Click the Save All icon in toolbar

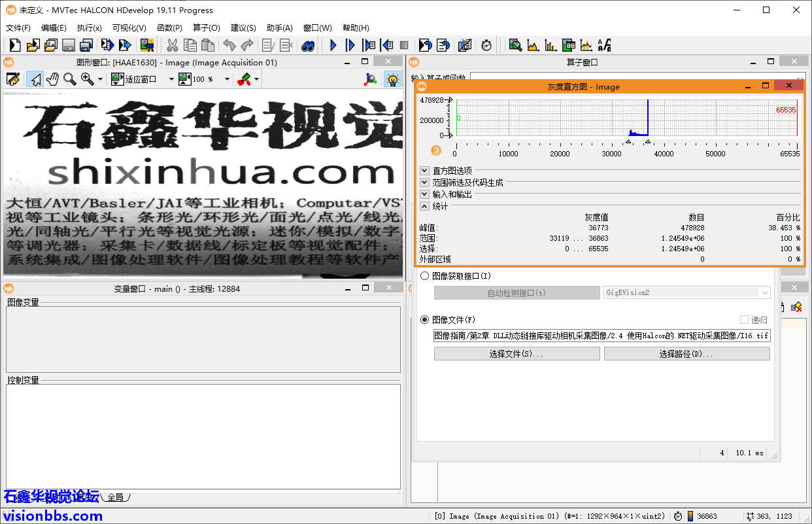click(86, 45)
